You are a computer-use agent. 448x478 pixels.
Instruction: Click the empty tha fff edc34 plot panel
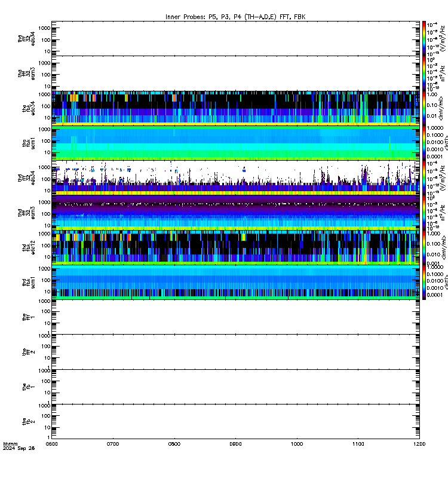coord(235,38)
